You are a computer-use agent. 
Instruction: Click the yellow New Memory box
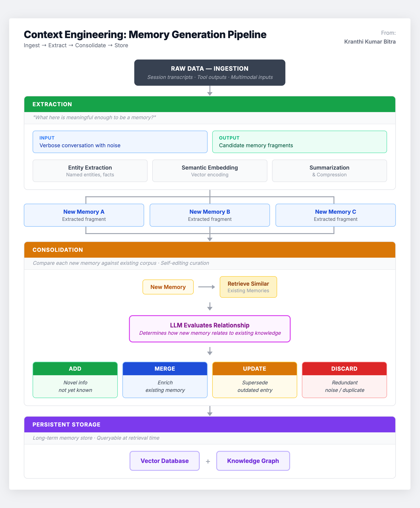click(x=168, y=287)
